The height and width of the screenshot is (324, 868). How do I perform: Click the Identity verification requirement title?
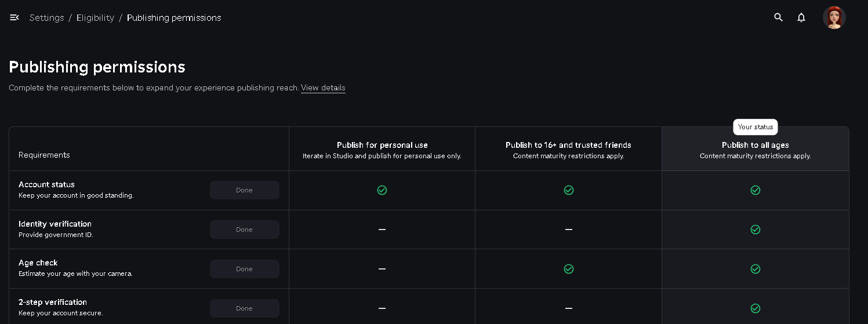coord(55,224)
